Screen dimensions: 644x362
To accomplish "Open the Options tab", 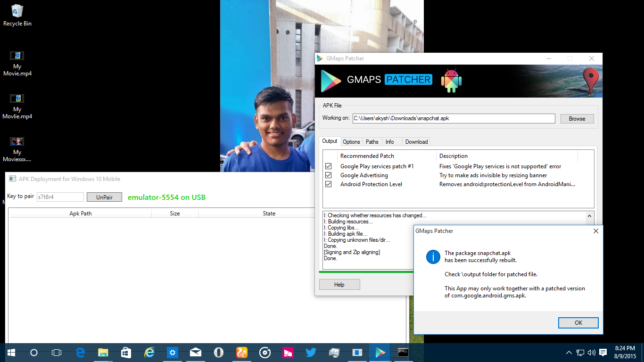I will 351,142.
